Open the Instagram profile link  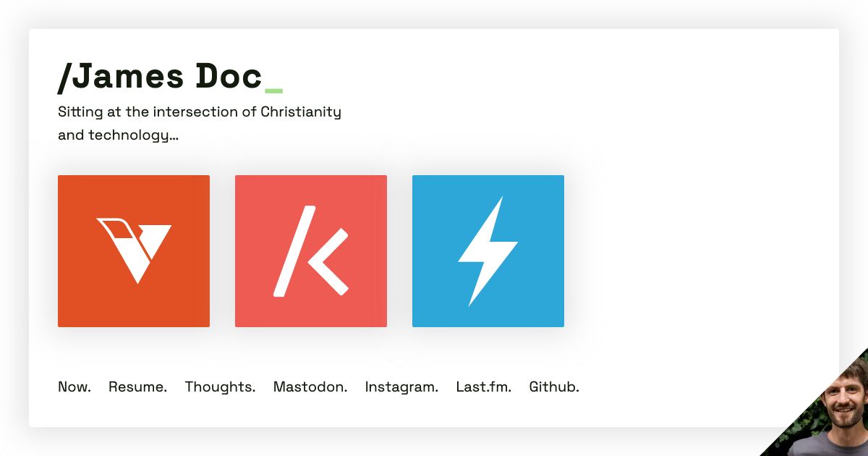coord(401,387)
